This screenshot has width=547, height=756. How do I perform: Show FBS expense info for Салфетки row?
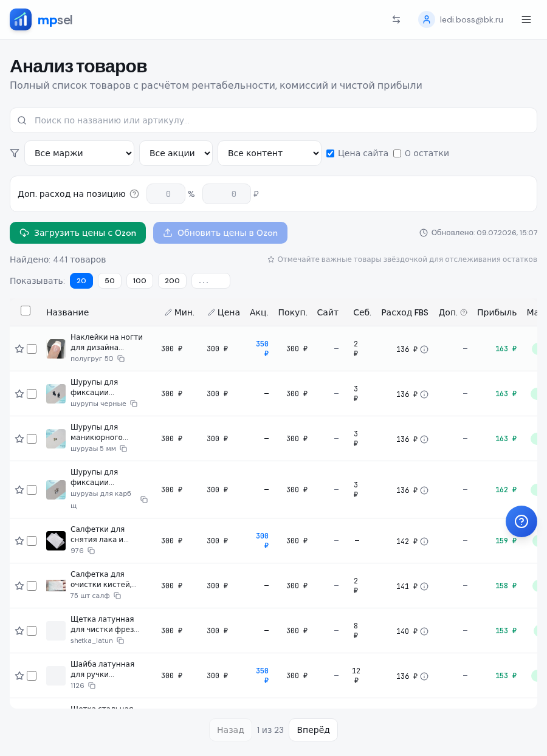tap(424, 541)
